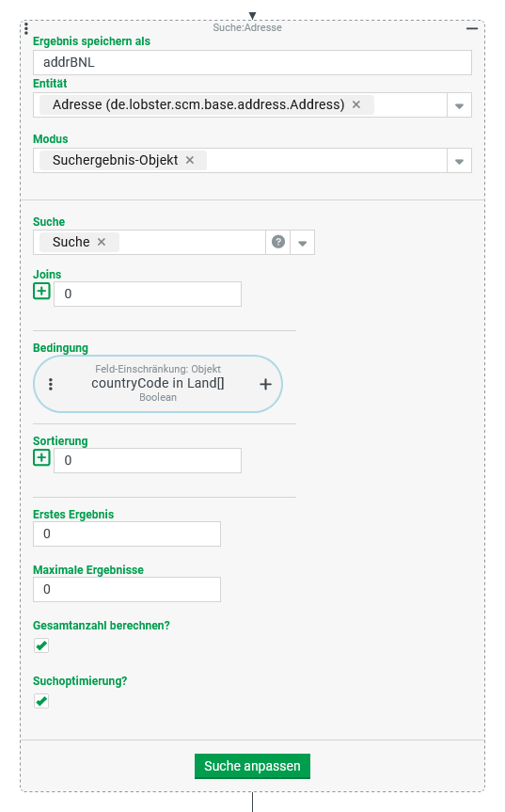This screenshot has height=812, width=505.
Task: Open help for the Suche field
Action: 278,242
